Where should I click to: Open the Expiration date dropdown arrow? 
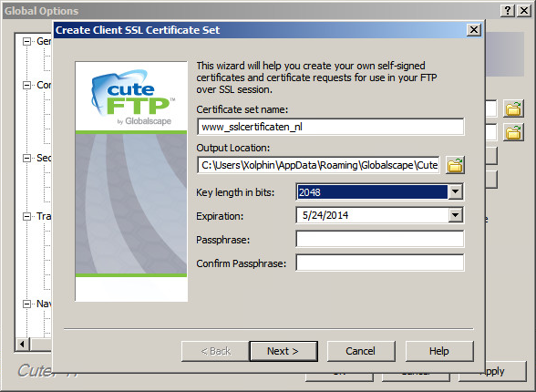click(456, 215)
